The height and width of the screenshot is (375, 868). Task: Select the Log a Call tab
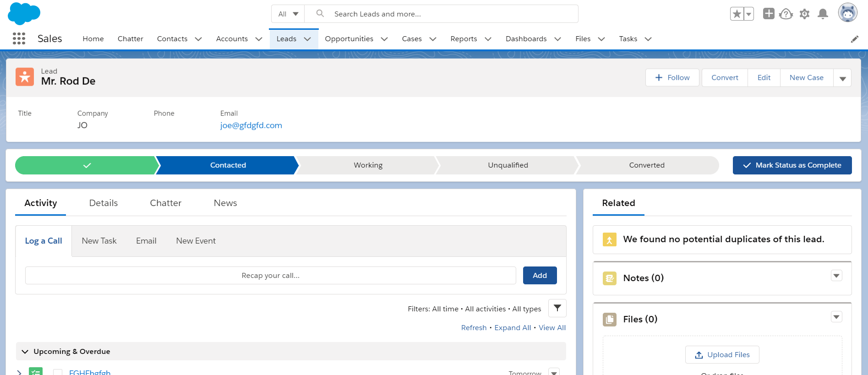point(44,241)
